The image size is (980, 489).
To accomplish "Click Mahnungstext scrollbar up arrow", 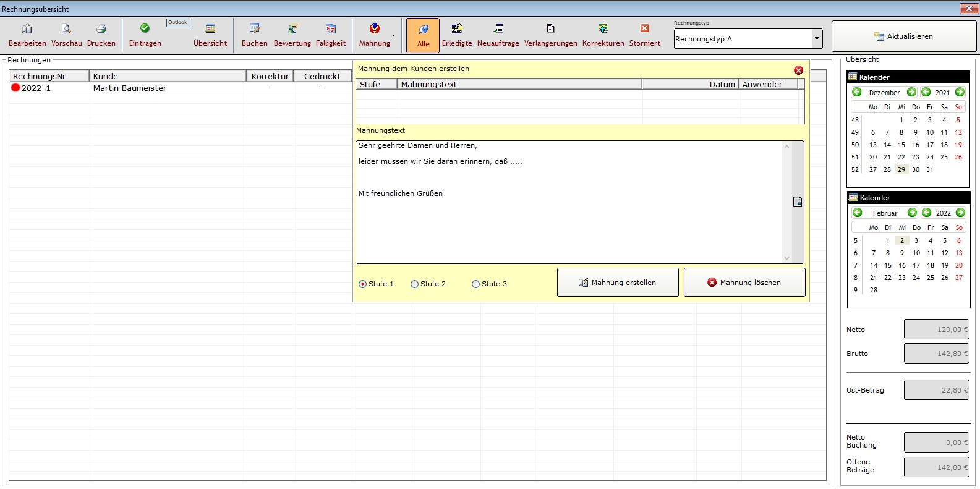I will pos(786,147).
